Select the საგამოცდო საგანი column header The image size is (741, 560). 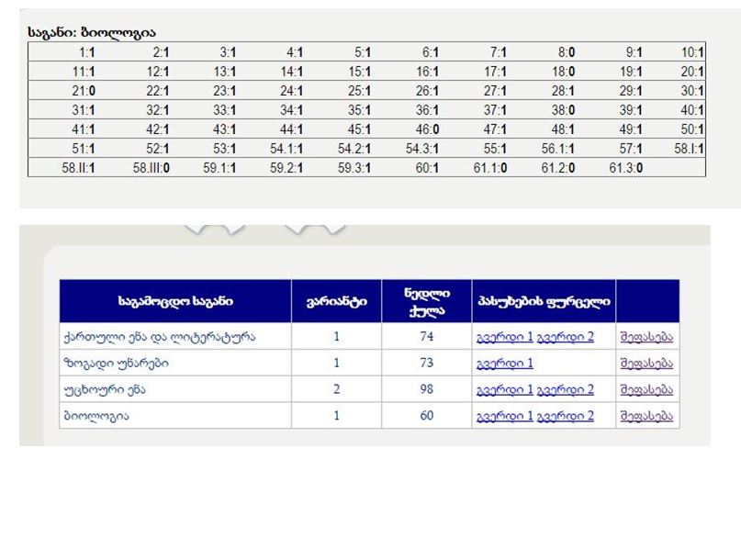point(175,301)
